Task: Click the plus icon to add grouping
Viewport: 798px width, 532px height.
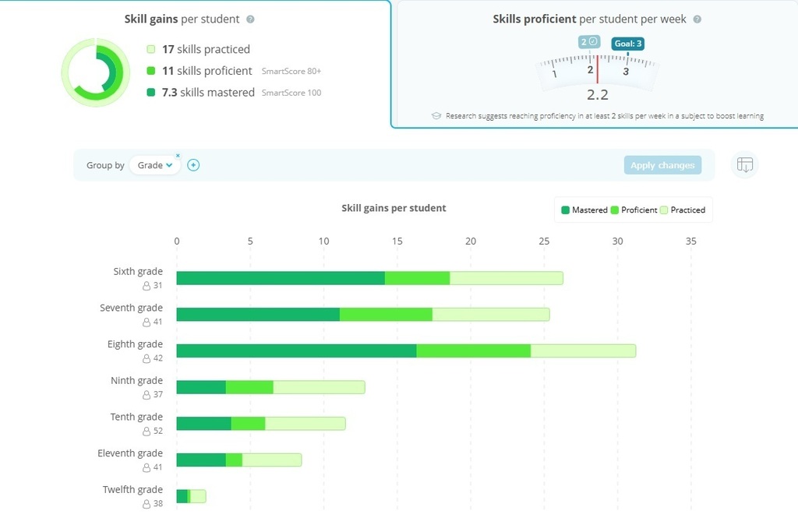Action: pyautogui.click(x=193, y=165)
